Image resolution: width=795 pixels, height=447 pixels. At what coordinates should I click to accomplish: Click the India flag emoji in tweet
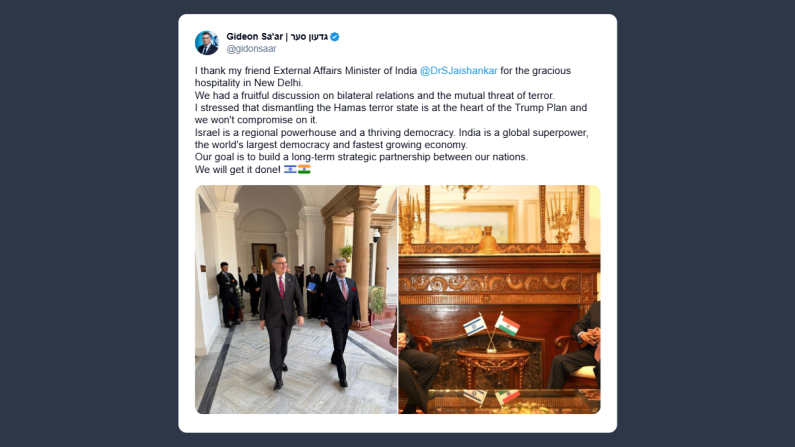304,169
